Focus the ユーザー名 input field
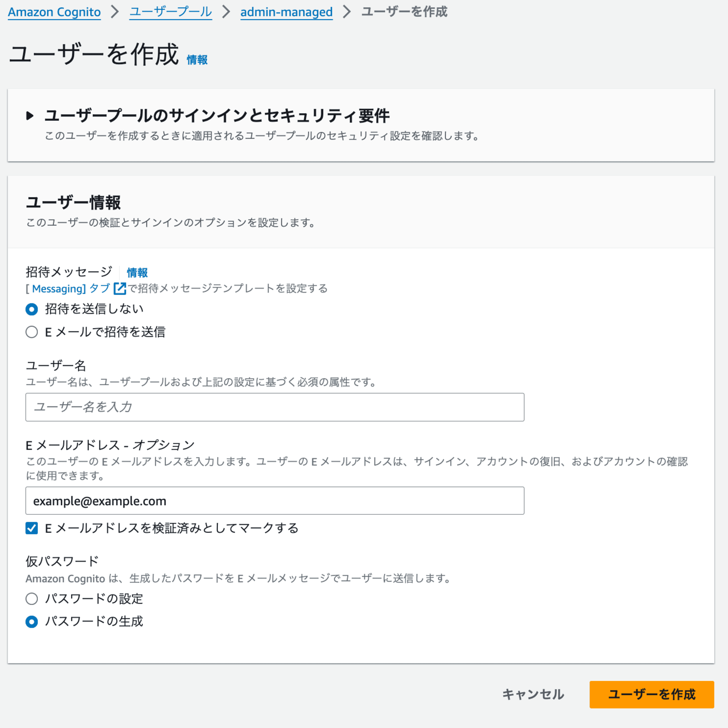Viewport: 728px width, 728px height. [x=275, y=407]
